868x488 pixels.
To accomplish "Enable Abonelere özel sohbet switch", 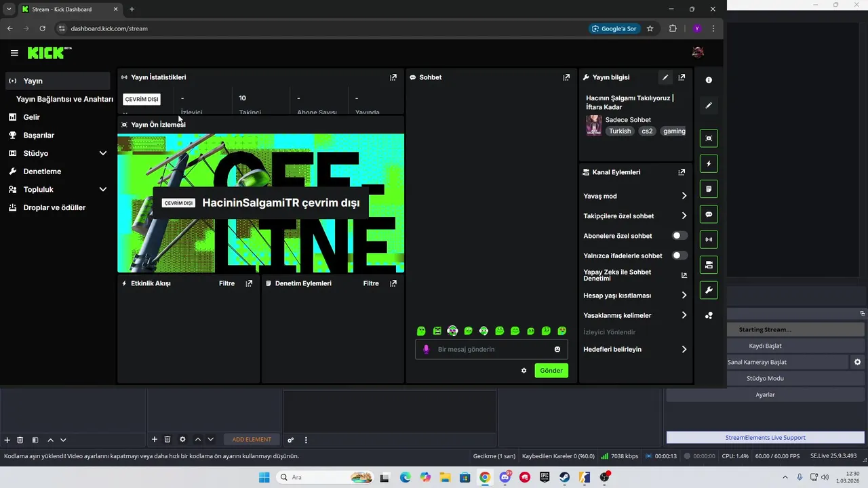I will [679, 236].
